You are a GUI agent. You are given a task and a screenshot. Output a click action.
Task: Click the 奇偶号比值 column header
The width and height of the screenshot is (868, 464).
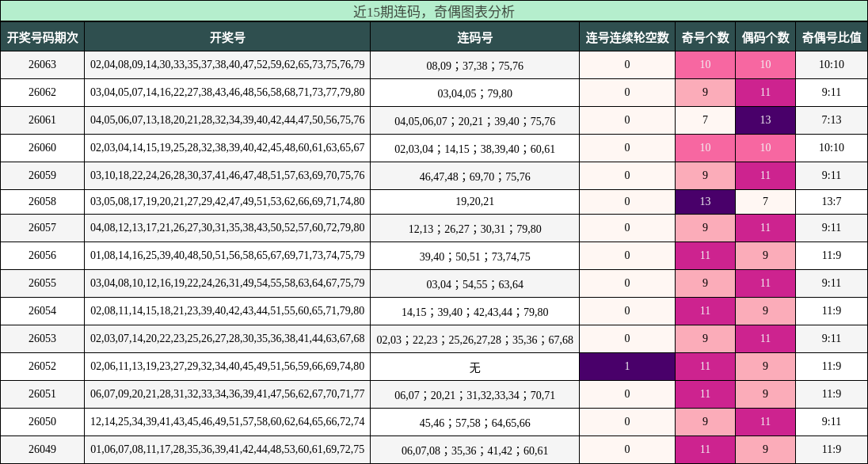pos(831,36)
